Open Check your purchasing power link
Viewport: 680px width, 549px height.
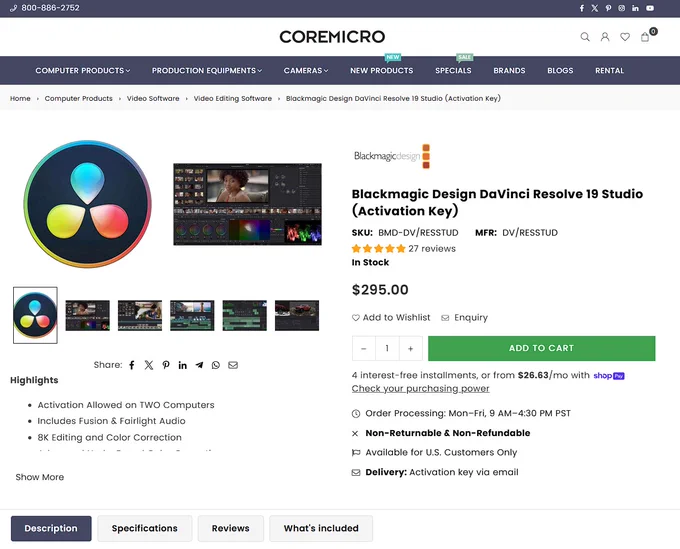pyautogui.click(x=421, y=389)
